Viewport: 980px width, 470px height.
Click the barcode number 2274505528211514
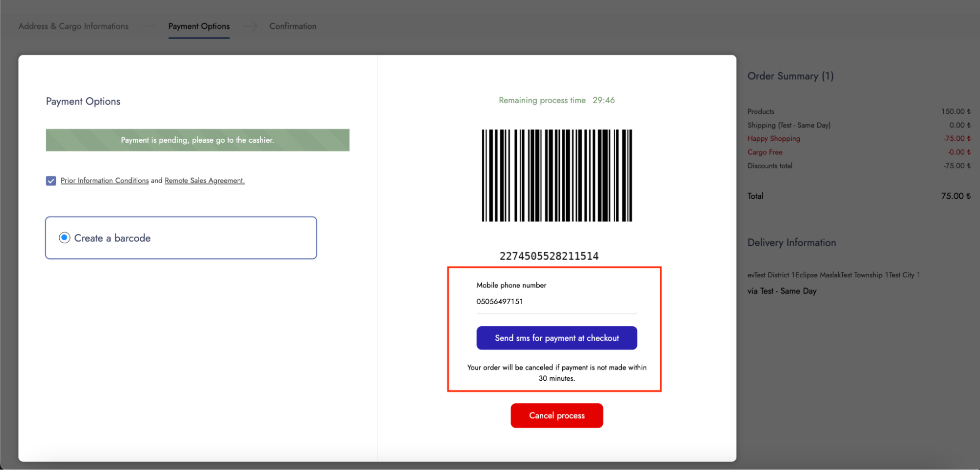pos(549,256)
